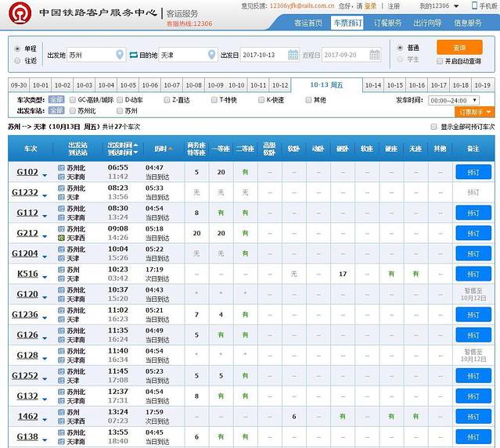Open the departure date calendar icon

pos(293,55)
